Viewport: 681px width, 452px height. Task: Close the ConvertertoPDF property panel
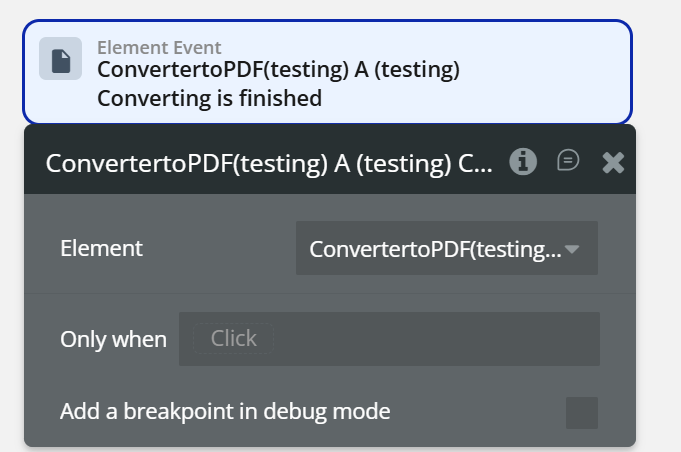point(613,162)
